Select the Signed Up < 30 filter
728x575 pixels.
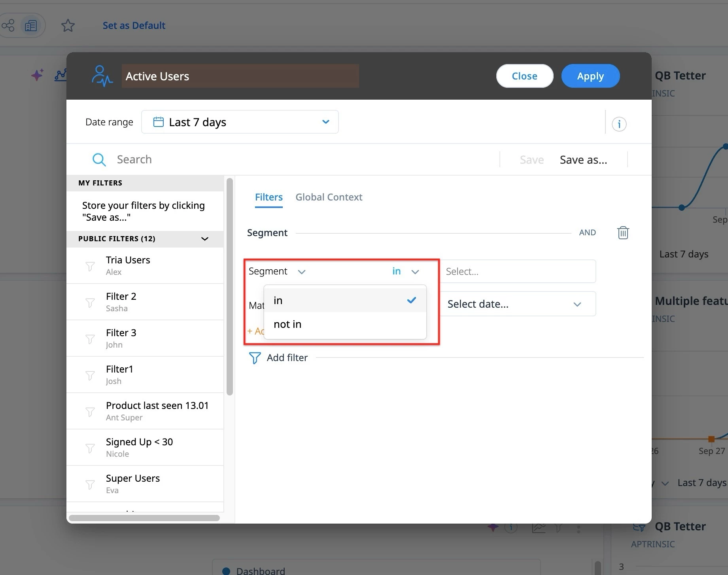coord(145,447)
